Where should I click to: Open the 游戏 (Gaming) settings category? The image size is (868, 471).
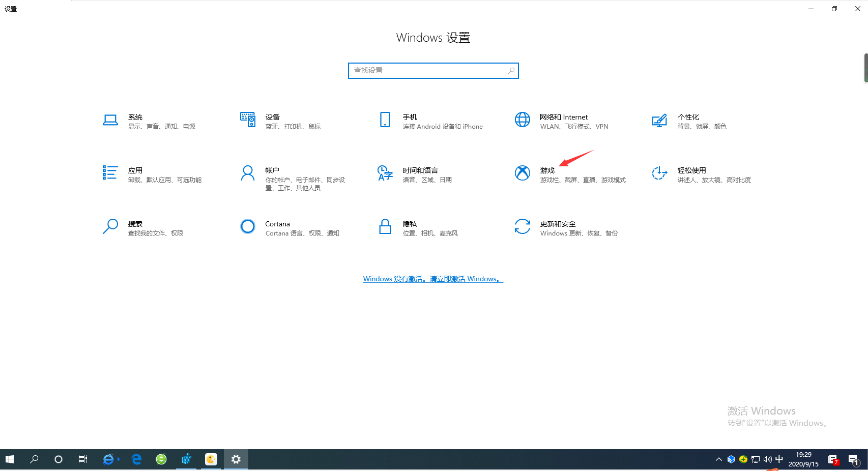570,174
